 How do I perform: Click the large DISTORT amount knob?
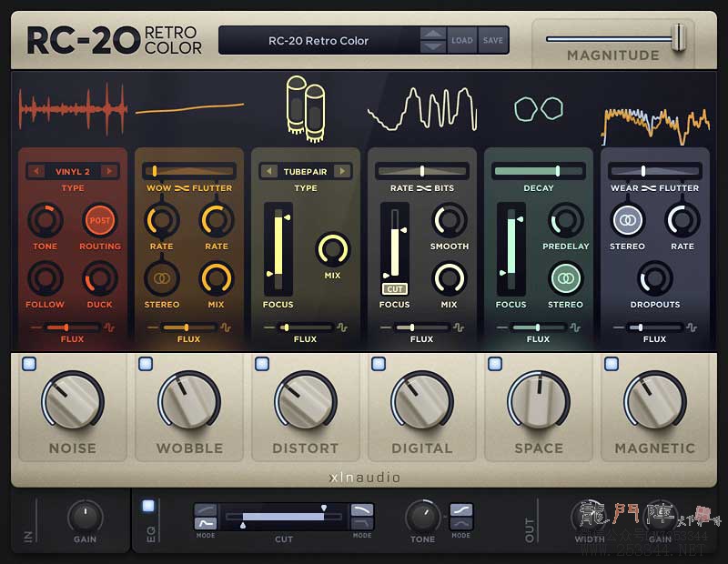[306, 400]
